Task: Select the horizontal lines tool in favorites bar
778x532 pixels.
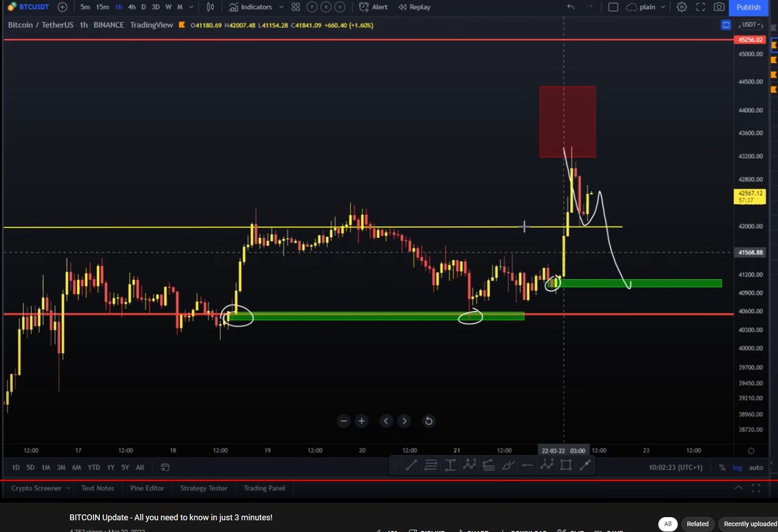Action: click(x=430, y=464)
